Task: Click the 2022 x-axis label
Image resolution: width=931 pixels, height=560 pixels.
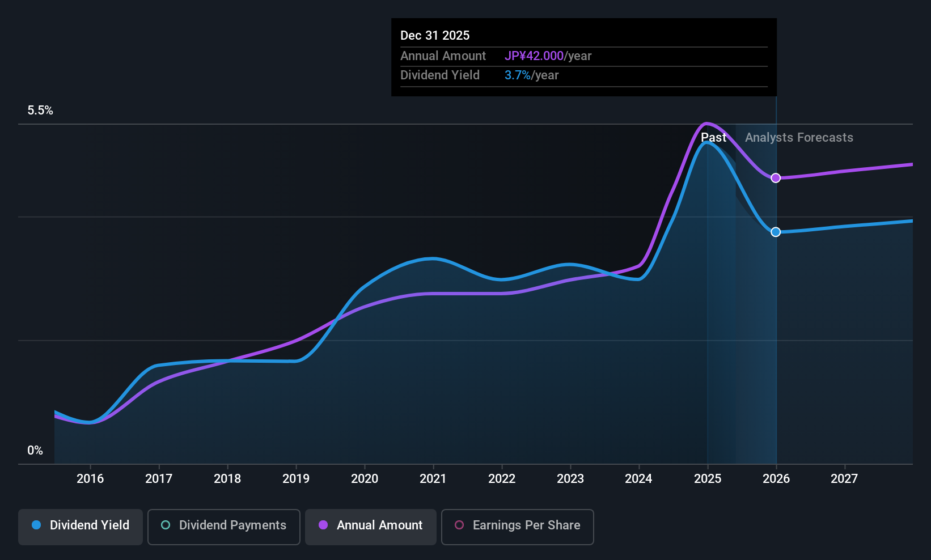Action: click(x=502, y=479)
